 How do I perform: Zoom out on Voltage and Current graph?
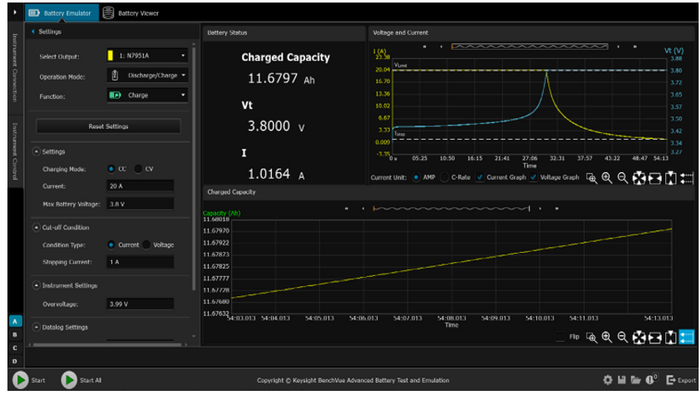(x=622, y=178)
